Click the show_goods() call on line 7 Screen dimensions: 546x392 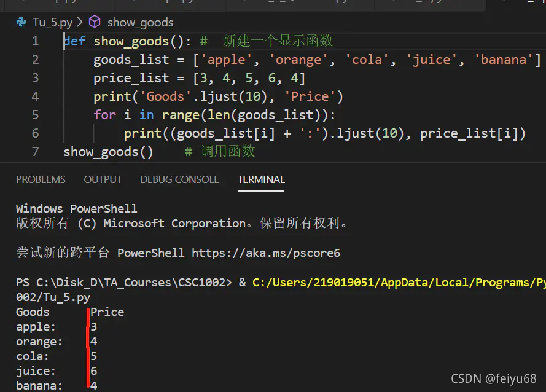[108, 152]
